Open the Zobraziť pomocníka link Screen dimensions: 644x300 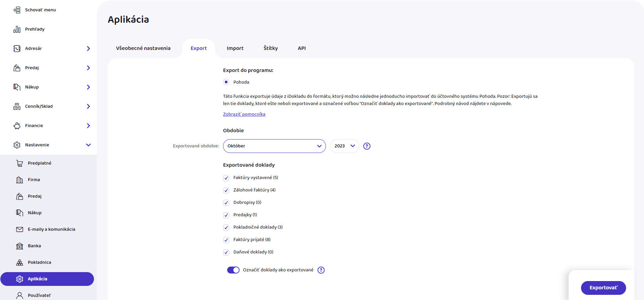(x=244, y=114)
